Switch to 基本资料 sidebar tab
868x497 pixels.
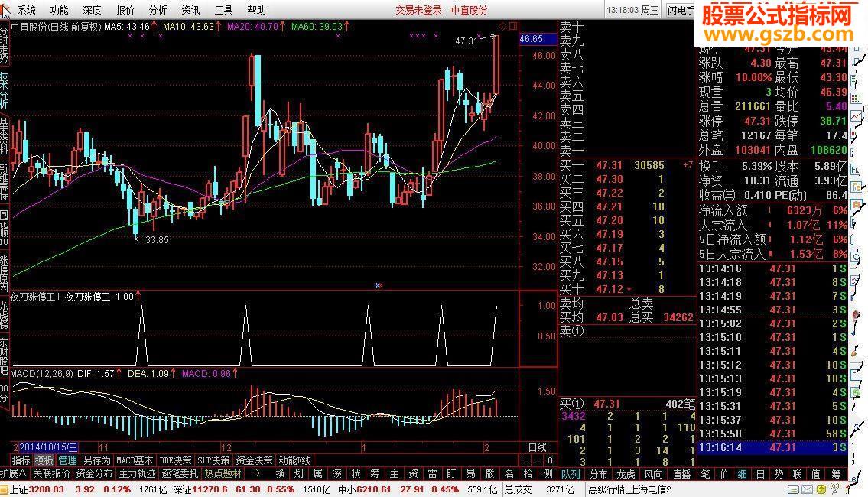click(x=5, y=136)
